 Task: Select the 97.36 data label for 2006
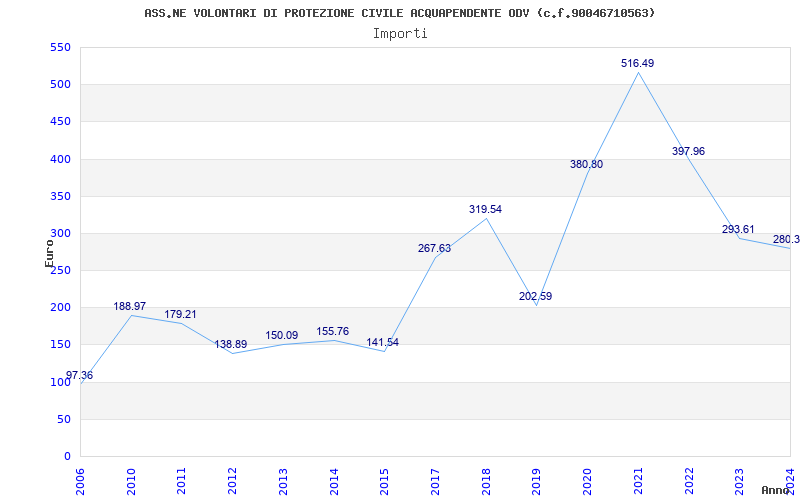point(79,376)
